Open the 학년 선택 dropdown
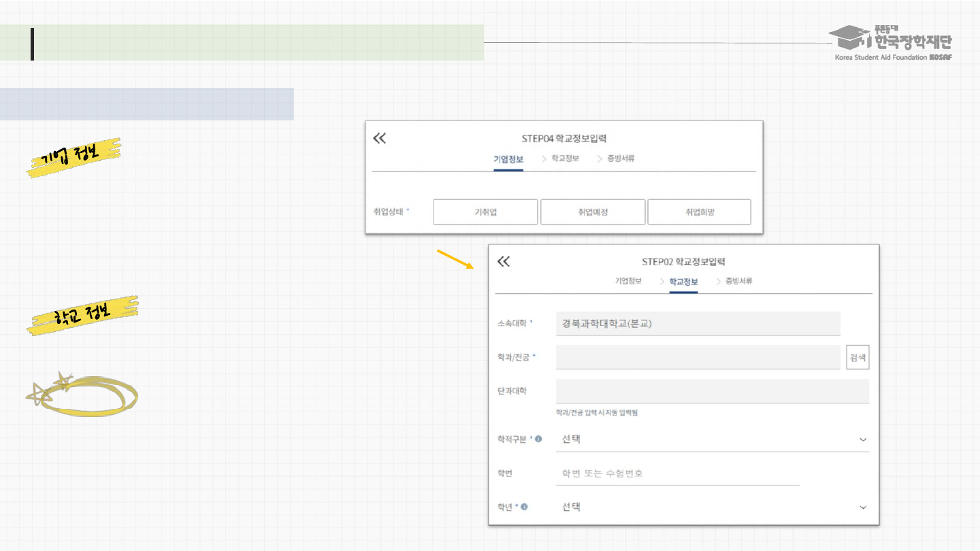The height and width of the screenshot is (551, 980). [712, 507]
